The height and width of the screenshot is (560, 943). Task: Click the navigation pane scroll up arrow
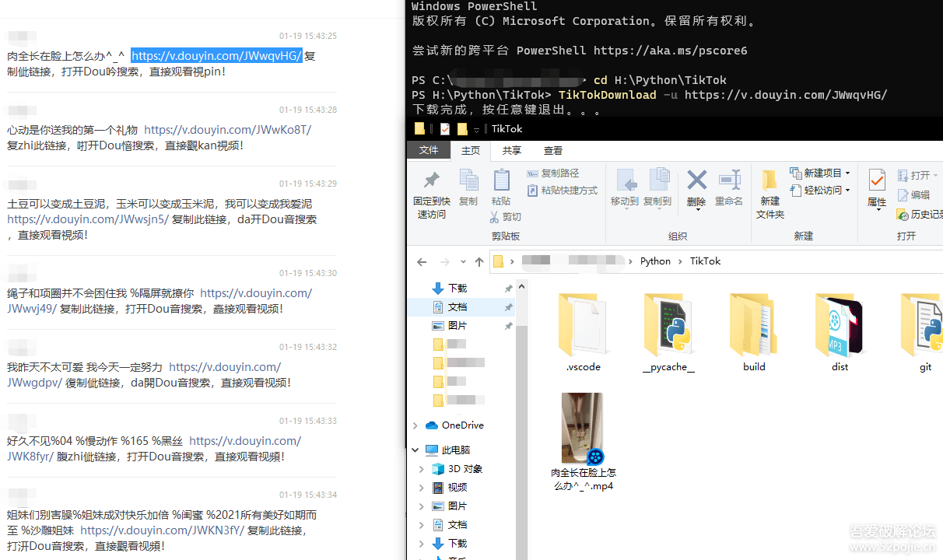coord(522,287)
